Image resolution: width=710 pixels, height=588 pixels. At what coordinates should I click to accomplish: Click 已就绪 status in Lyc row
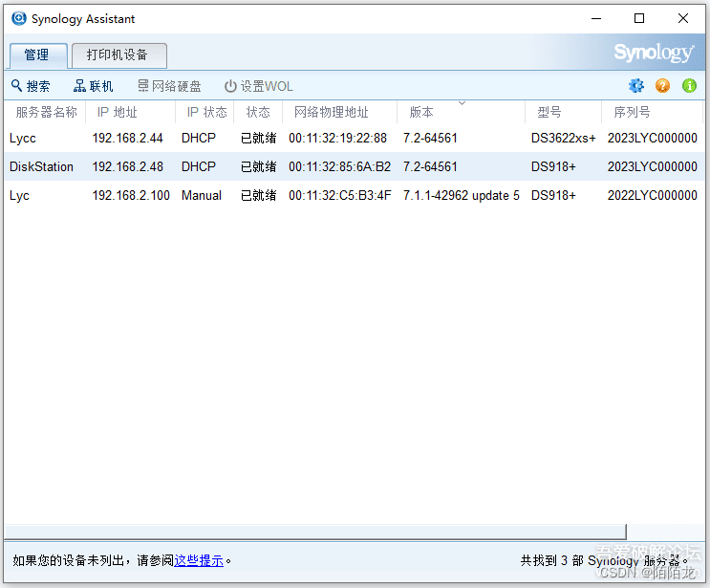(259, 196)
